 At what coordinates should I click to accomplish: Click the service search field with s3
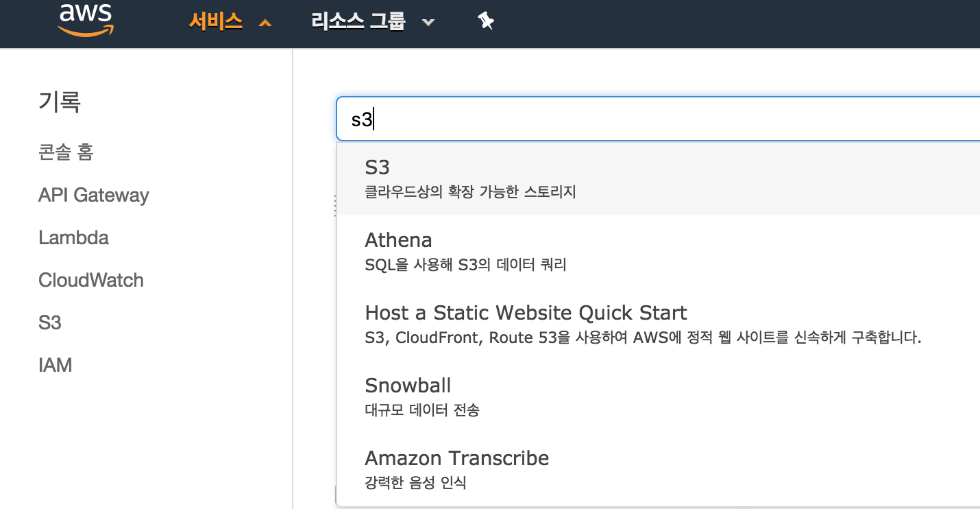tap(658, 119)
